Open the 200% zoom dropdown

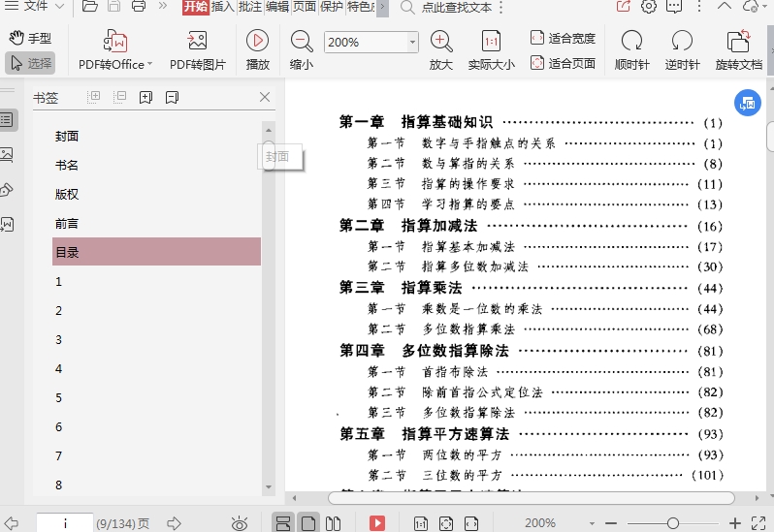click(x=412, y=42)
